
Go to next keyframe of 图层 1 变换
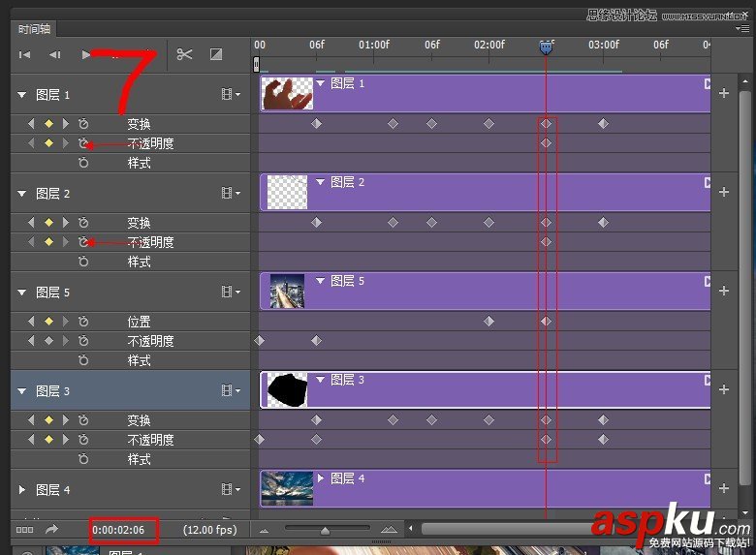[x=66, y=124]
